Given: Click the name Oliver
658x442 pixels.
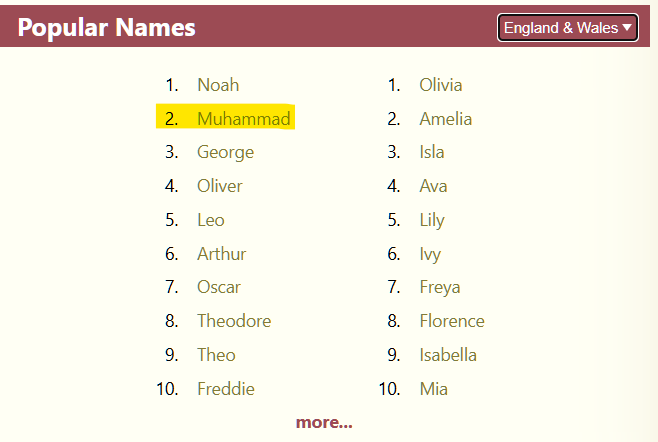Looking at the screenshot, I should pyautogui.click(x=220, y=186).
